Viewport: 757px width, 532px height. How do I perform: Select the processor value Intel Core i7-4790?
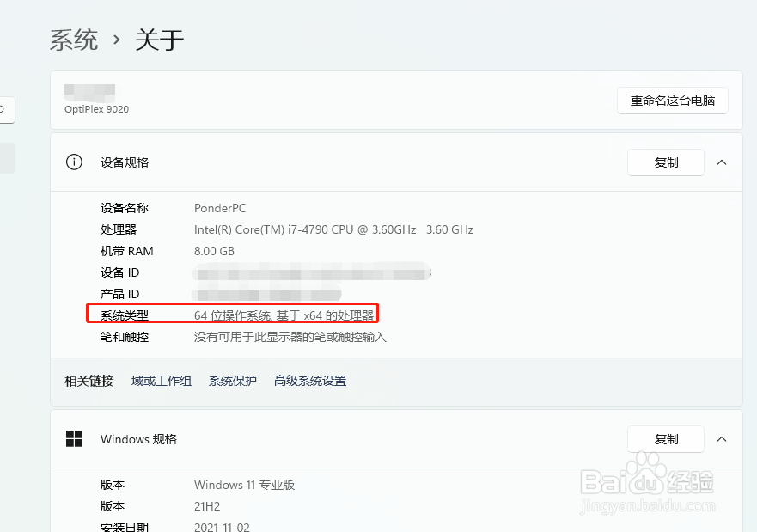(x=333, y=229)
